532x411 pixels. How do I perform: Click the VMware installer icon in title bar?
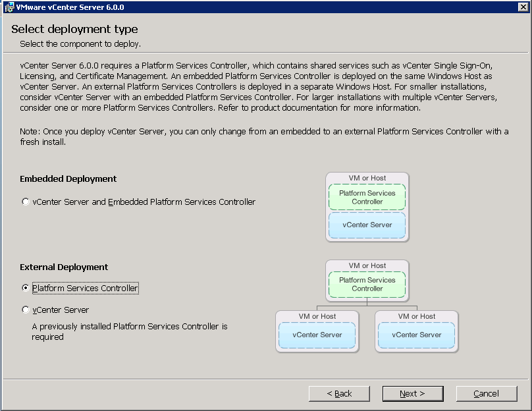(9, 7)
